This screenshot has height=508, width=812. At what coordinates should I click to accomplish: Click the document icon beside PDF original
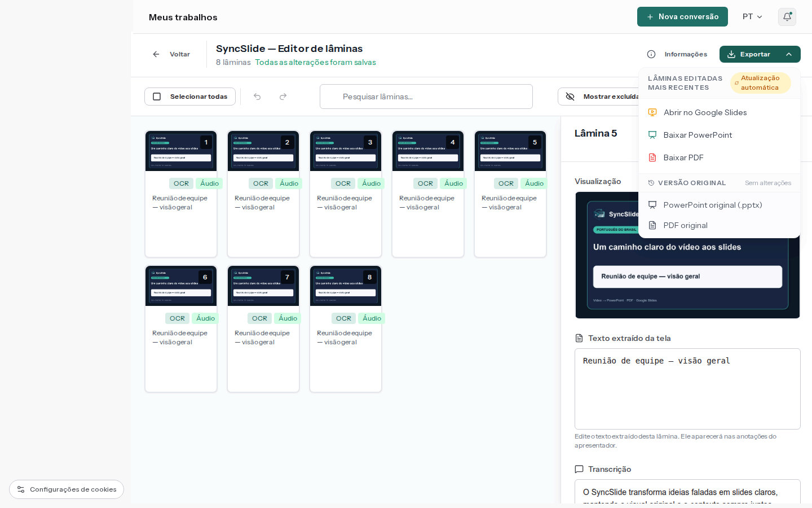(652, 225)
